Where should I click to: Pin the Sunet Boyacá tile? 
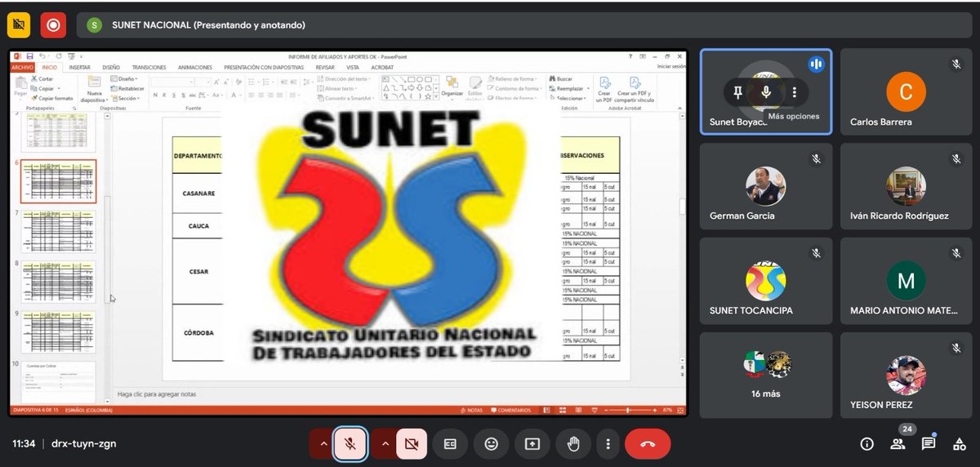[737, 92]
